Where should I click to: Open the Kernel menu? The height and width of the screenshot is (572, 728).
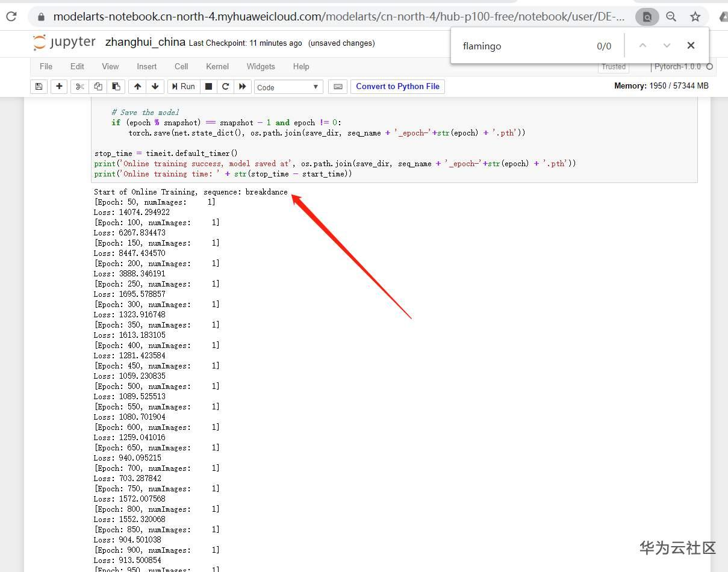(217, 67)
